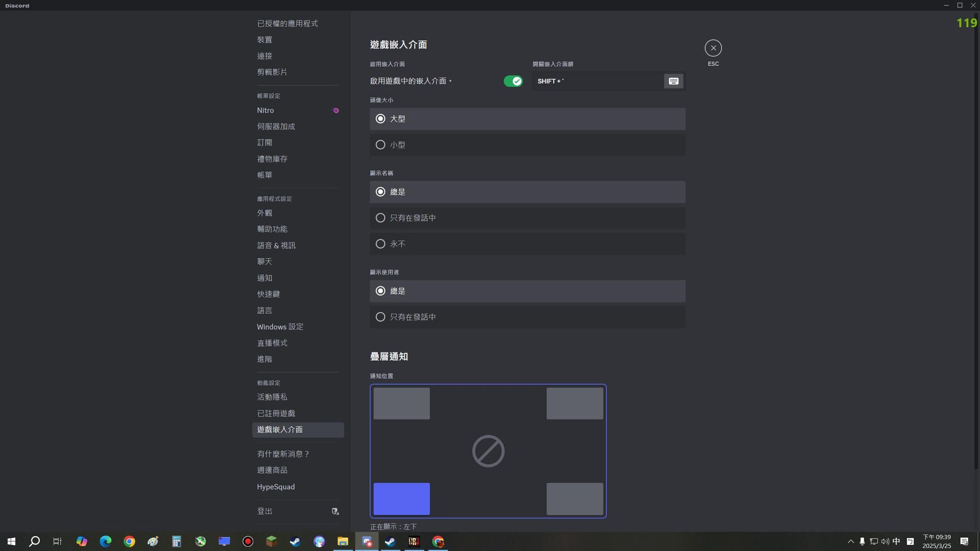This screenshot has width=980, height=551.
Task: Select 總是 under 顯示名稱
Action: (527, 192)
